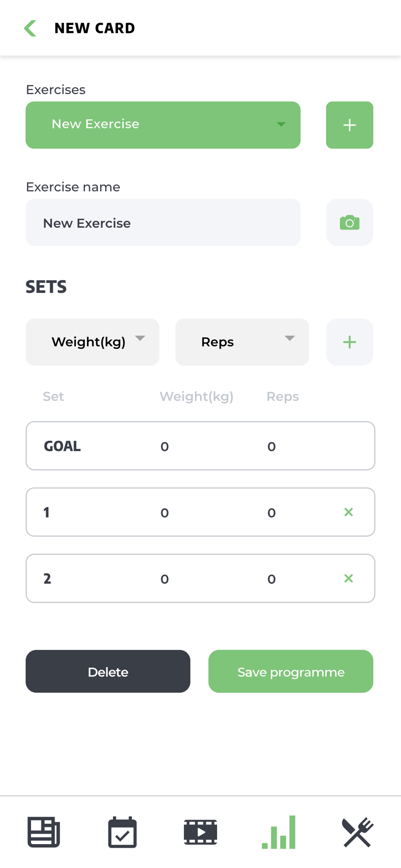Add a new set column plus
The image size is (401, 868).
[x=349, y=342]
